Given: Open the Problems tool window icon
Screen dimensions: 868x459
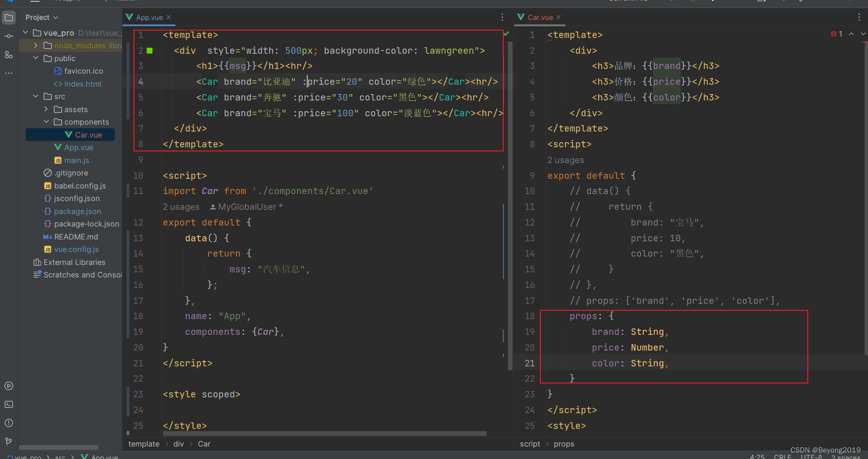Looking at the screenshot, I should click(x=9, y=423).
